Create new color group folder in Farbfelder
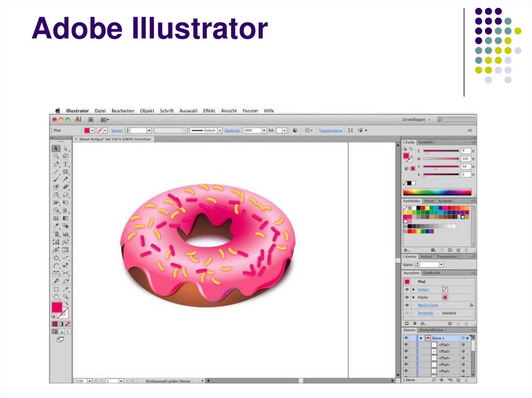The width and height of the screenshot is (532, 398). tap(450, 250)
